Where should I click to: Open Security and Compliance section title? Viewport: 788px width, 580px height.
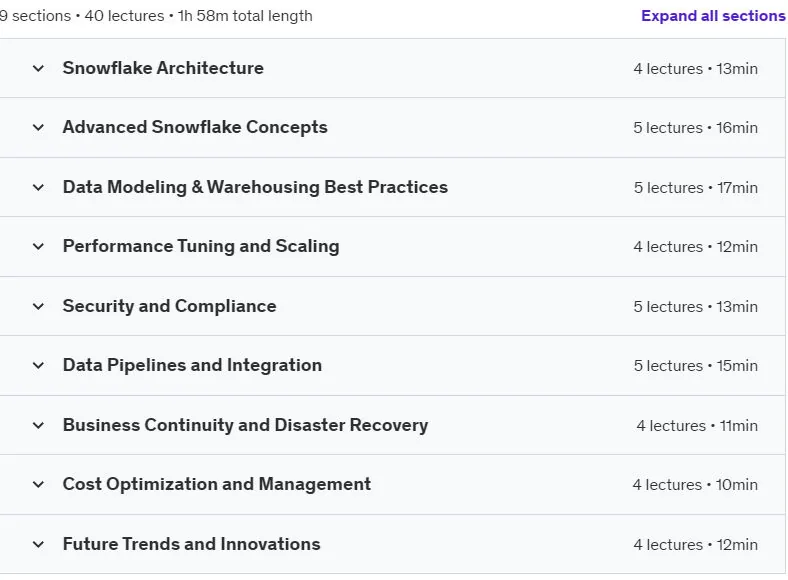169,306
